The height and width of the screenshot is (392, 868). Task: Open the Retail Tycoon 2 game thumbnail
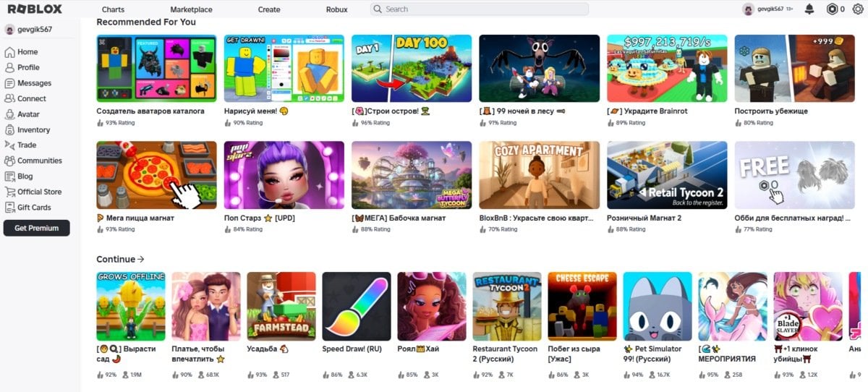[x=667, y=175]
